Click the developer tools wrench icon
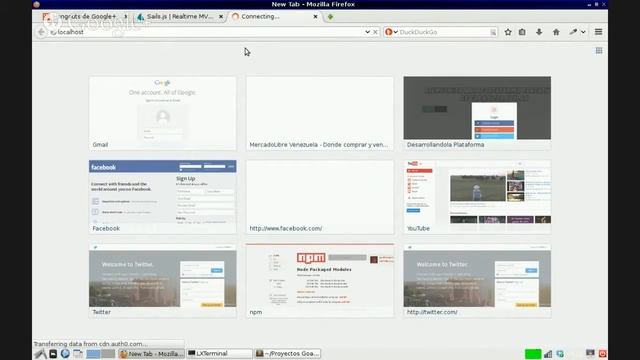640x360 pixels. tap(573, 32)
